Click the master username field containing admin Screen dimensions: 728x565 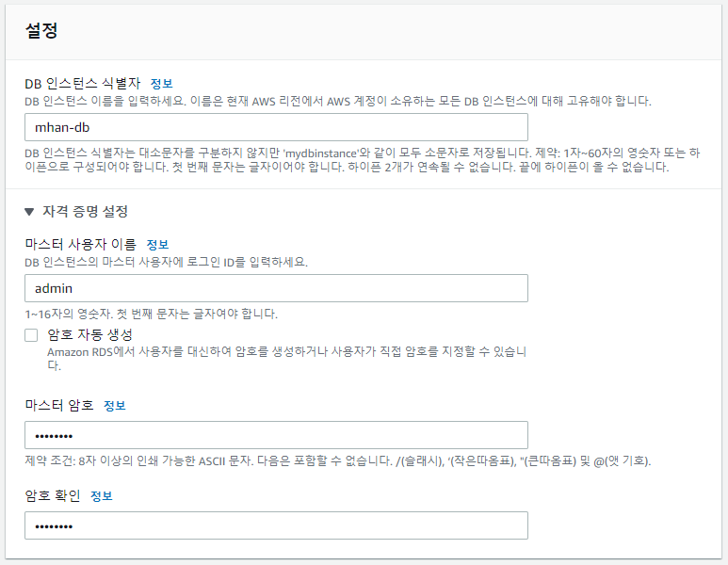point(276,288)
